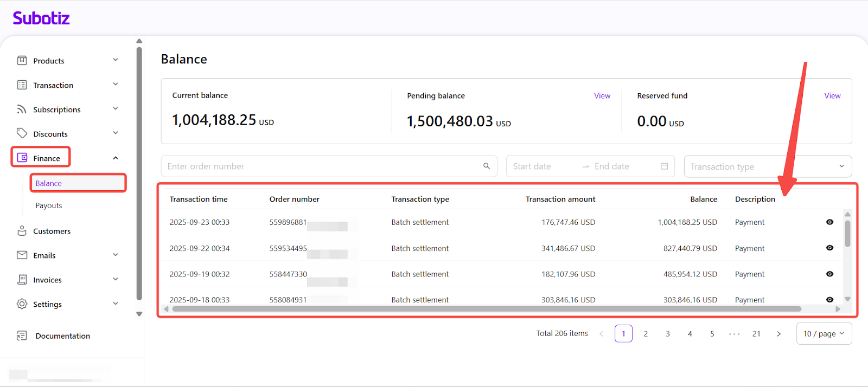Open the Documentation menu item
This screenshot has height=387, width=868.
62,336
